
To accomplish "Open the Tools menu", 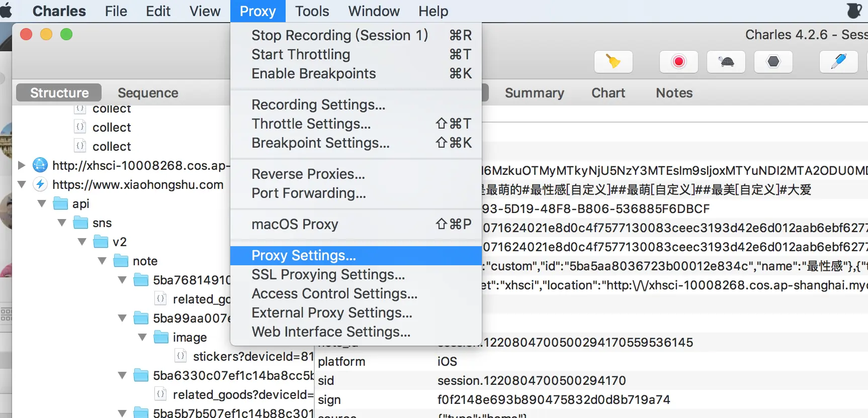I will coord(312,11).
